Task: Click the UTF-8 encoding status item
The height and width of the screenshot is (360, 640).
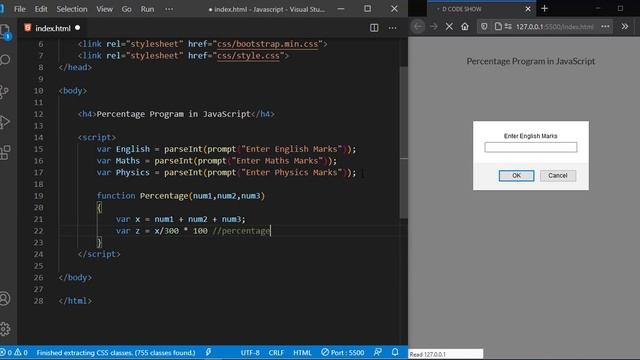Action: (250, 353)
